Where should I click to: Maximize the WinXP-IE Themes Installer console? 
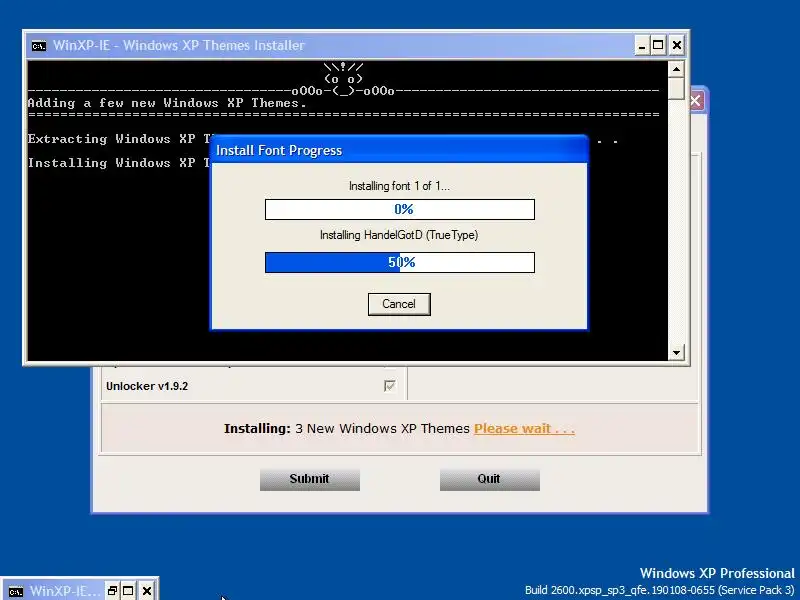click(x=658, y=46)
